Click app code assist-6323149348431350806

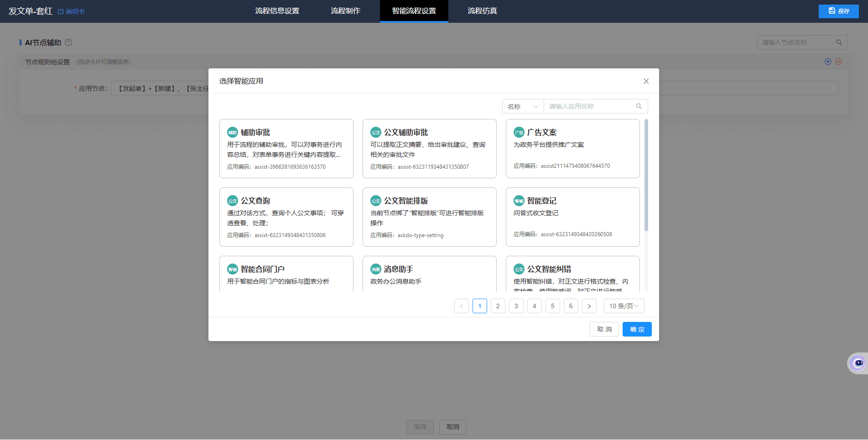pos(290,235)
